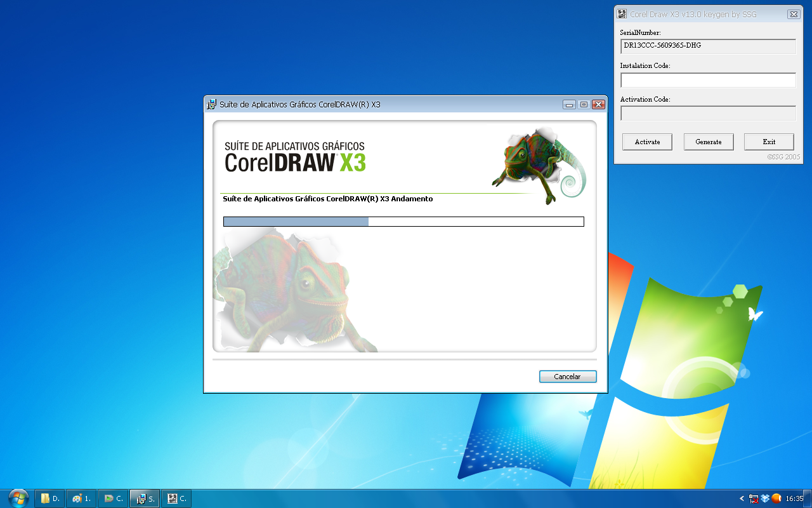
Task: Click the Activation Code field in the keygen
Action: [x=708, y=113]
